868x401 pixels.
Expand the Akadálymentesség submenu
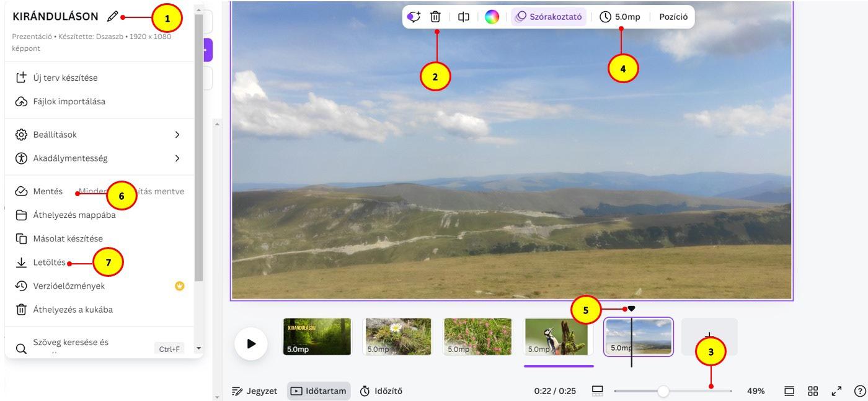click(x=100, y=158)
